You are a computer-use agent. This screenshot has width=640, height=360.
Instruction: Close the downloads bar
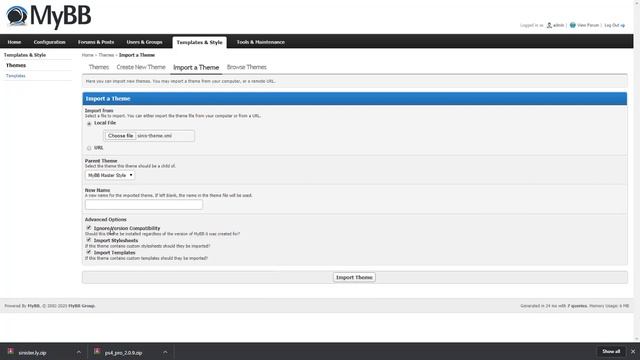[x=633, y=351]
